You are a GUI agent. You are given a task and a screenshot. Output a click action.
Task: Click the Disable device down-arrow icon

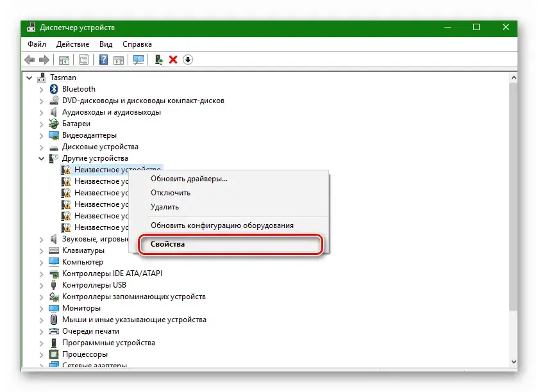point(188,60)
